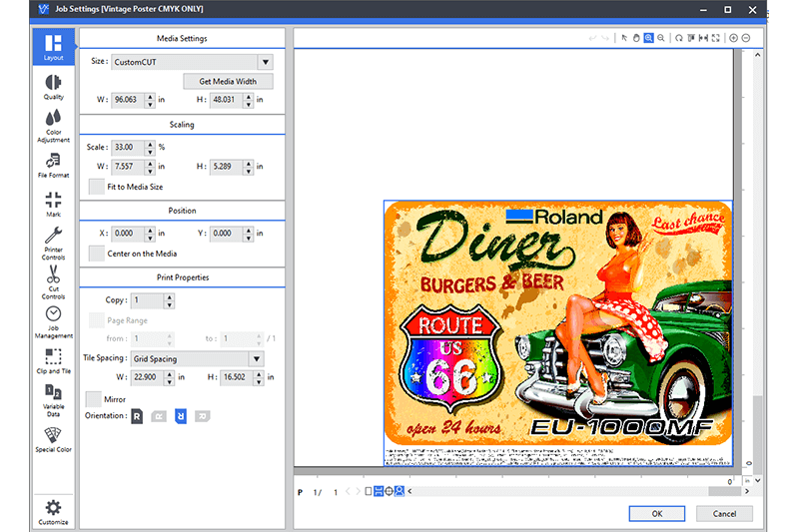Open the Color Adjustment tab
This screenshot has width=799, height=532.
point(54,126)
